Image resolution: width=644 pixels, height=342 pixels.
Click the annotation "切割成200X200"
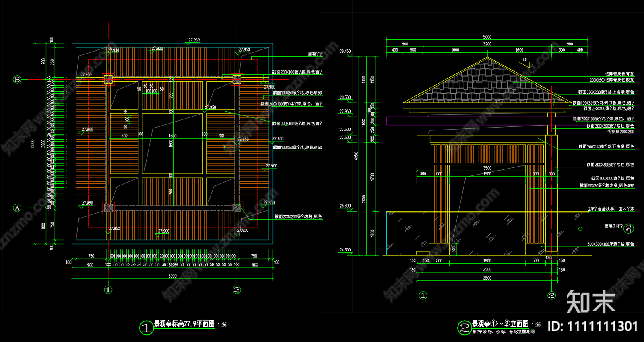coord(621,132)
